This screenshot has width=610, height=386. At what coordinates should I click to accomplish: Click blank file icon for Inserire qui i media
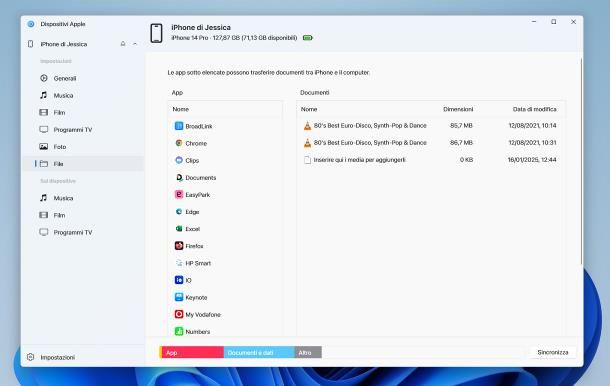click(x=307, y=160)
